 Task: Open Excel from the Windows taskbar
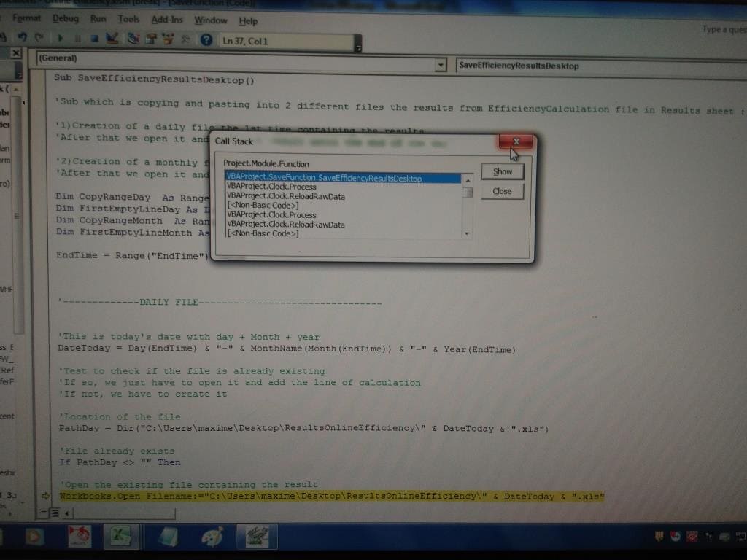121,537
